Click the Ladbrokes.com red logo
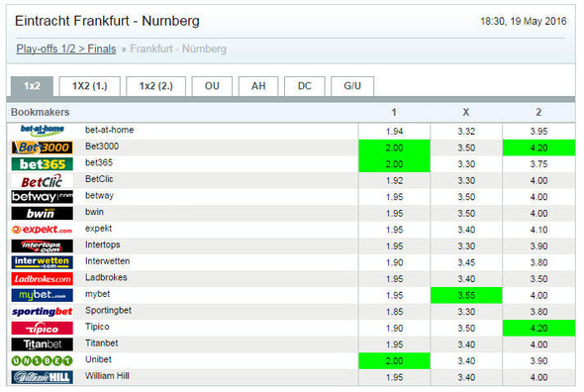584x392 pixels. pyautogui.click(x=43, y=279)
